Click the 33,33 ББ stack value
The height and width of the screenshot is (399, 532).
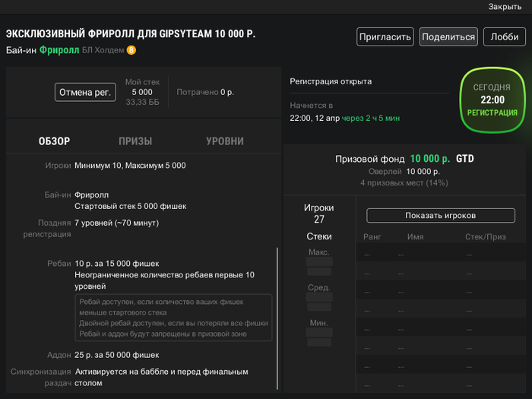click(x=142, y=102)
